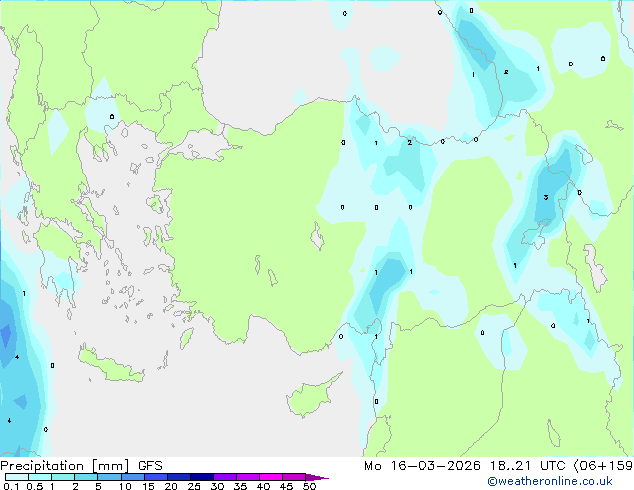The width and height of the screenshot is (634, 490).
Task: Click the 0.1–0.5 mm palest legend swatch
Action: 17,477
